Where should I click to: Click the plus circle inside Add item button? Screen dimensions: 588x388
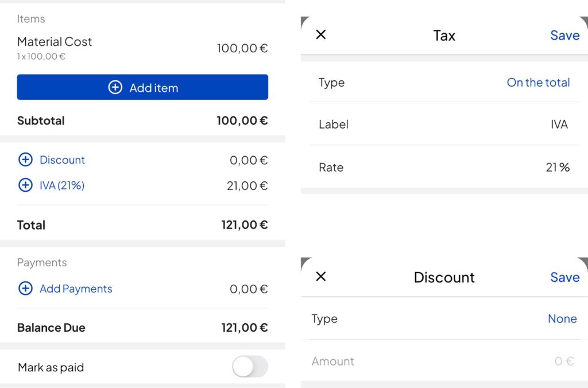115,87
